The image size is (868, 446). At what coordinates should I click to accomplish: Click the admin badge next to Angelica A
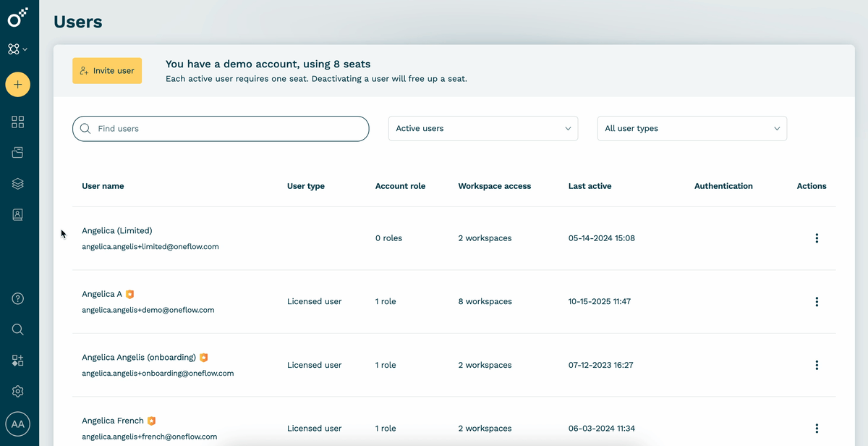(x=130, y=294)
